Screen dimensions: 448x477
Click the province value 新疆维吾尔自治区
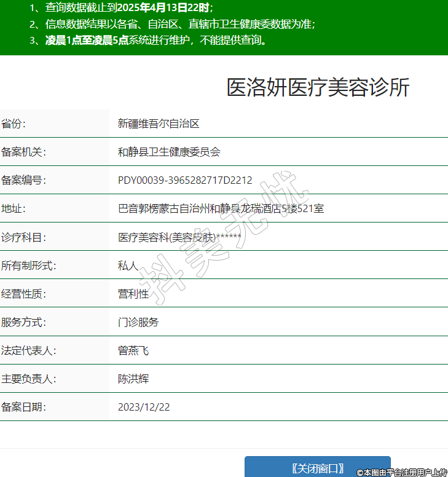[159, 124]
